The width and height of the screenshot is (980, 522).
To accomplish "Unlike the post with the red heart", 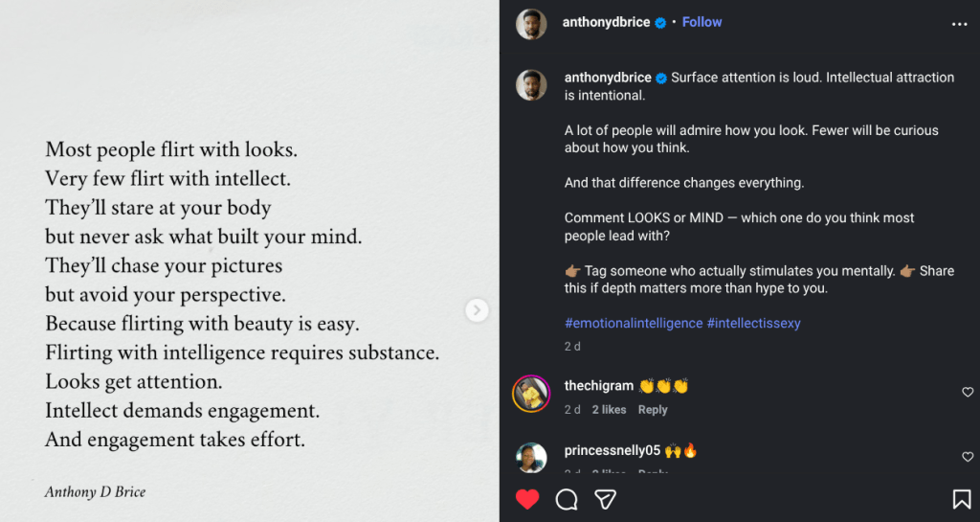I will click(527, 499).
